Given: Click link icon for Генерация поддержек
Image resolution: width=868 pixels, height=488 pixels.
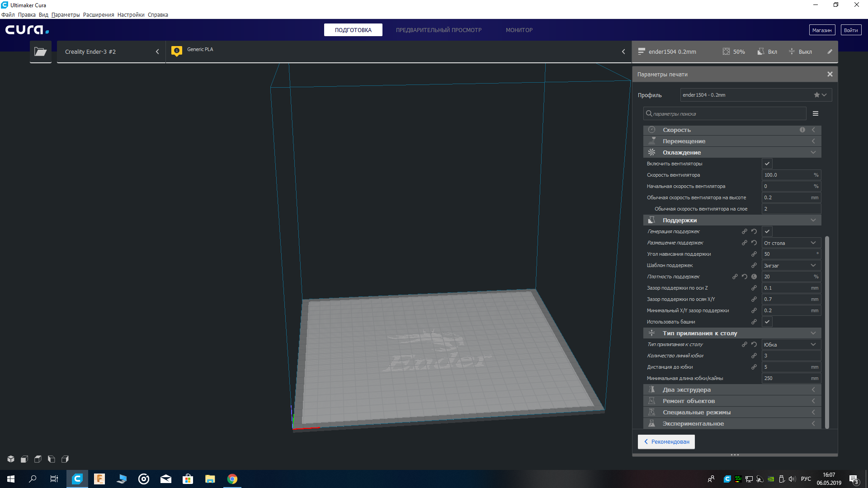Looking at the screenshot, I should 745,231.
